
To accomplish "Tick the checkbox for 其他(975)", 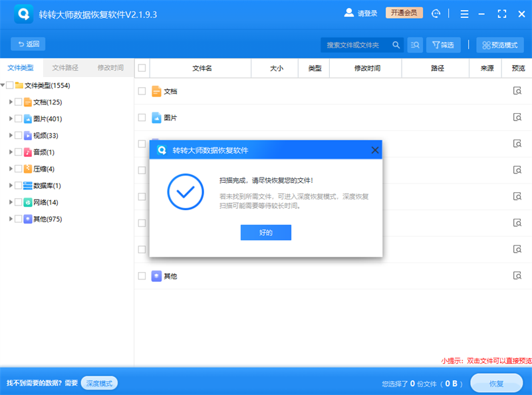I will (x=18, y=219).
